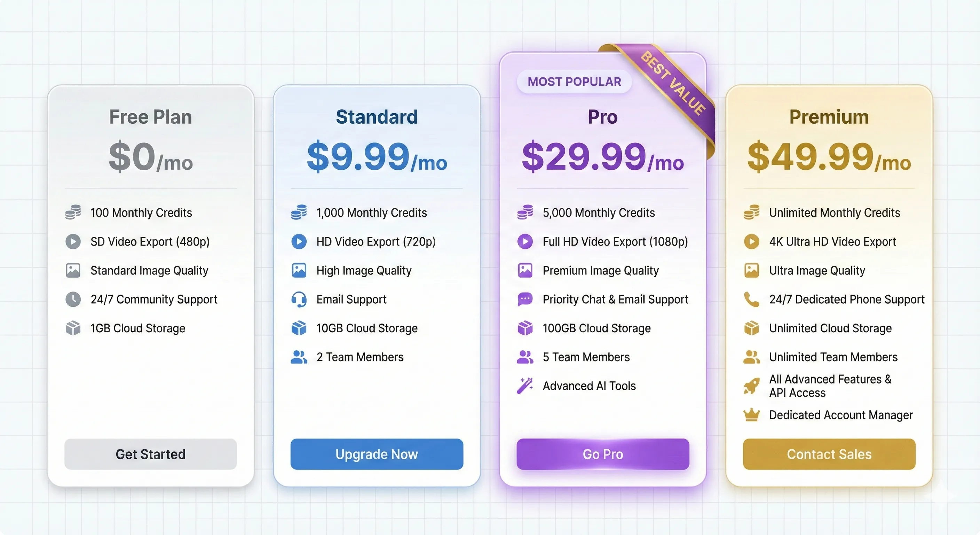Click the clock icon next to Community Support
This screenshot has width=980, height=535.
(73, 299)
